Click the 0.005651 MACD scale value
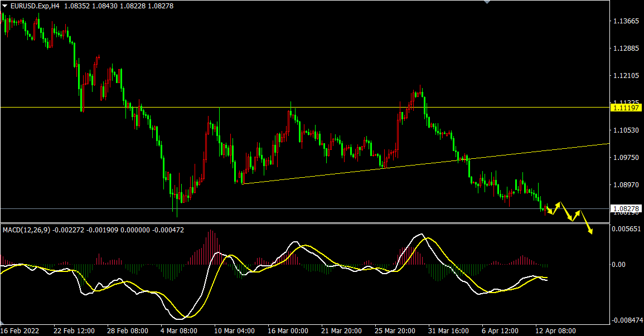This screenshot has height=336, width=644. 627,229
